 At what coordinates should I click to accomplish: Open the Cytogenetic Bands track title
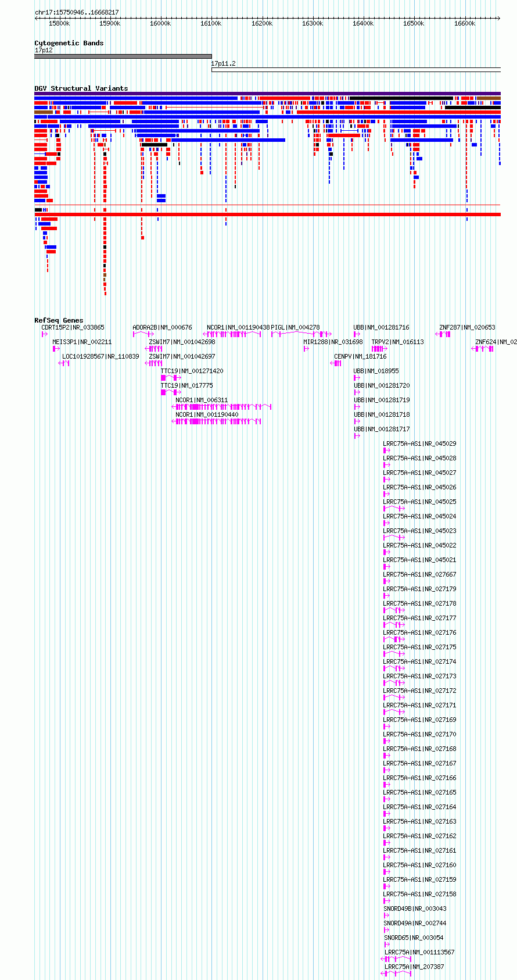click(x=69, y=43)
